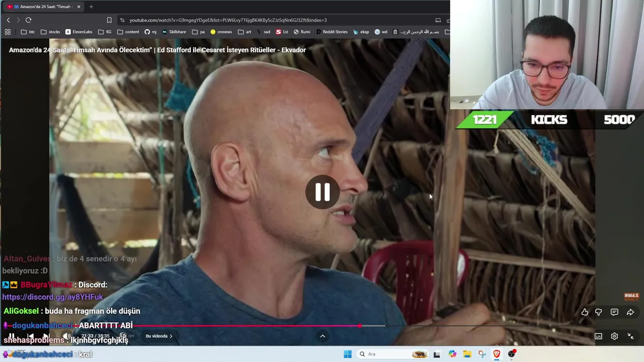Open Task View on taskbar
The width and height of the screenshot is (644, 362).
click(x=437, y=354)
